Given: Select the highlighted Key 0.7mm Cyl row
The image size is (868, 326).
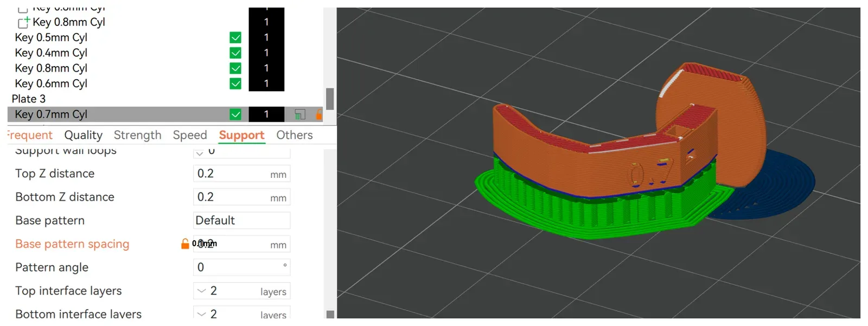Looking at the screenshot, I should [x=165, y=114].
